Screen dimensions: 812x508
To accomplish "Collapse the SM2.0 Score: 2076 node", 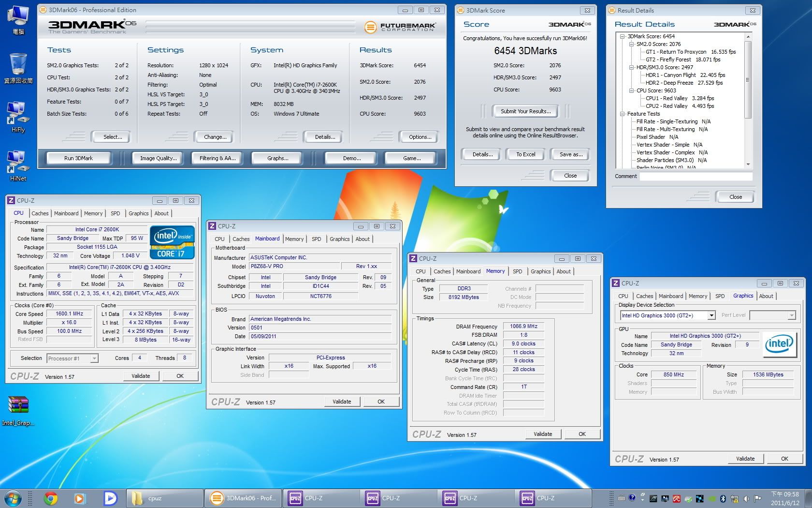I will click(631, 44).
